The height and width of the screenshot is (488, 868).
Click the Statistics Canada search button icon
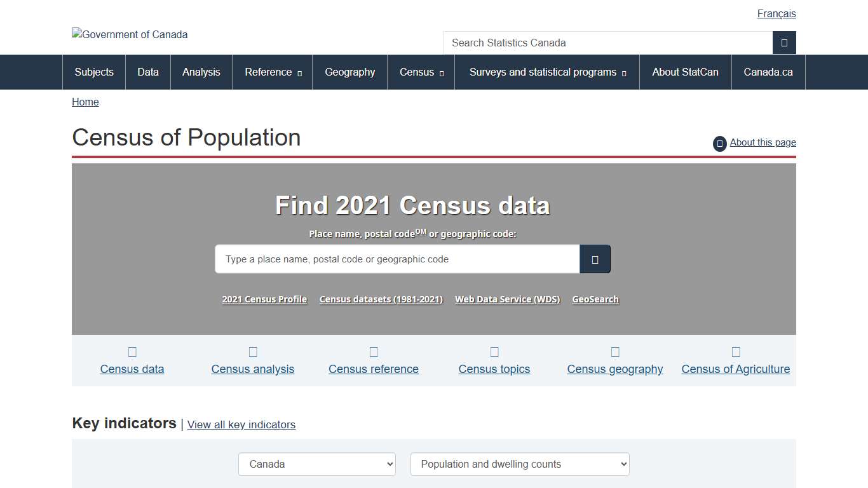tap(784, 43)
